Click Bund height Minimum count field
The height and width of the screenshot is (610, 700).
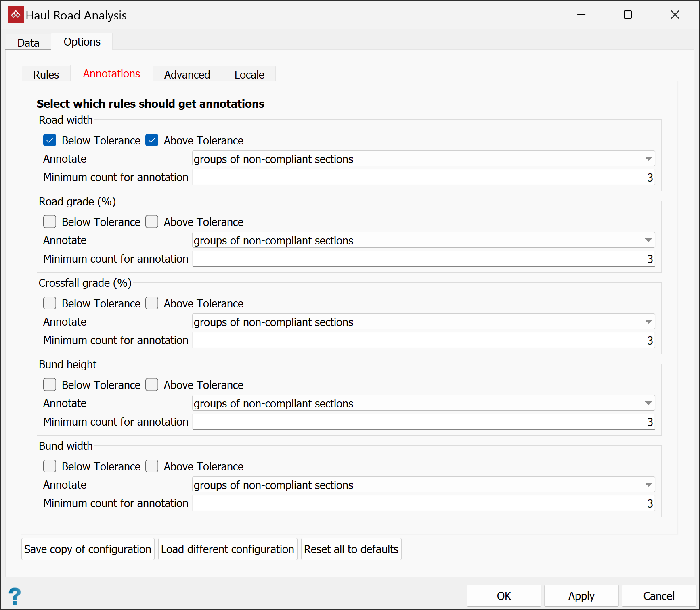pos(423,422)
